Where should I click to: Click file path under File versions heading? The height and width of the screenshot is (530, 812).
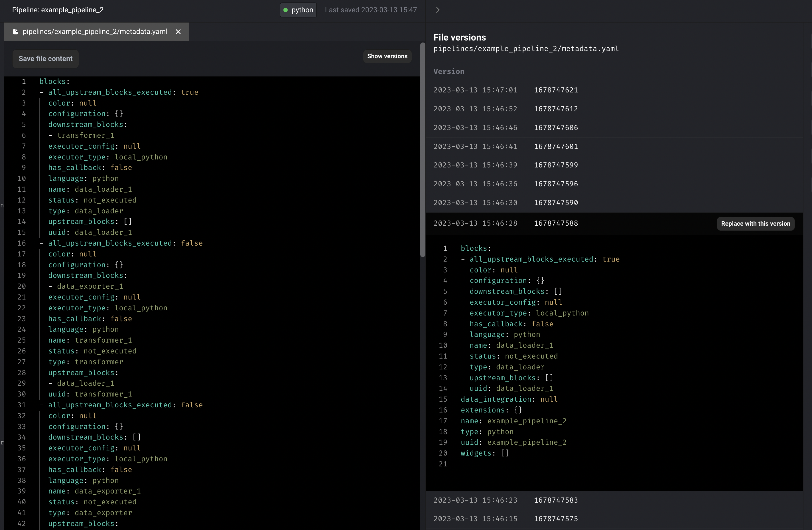pyautogui.click(x=526, y=49)
